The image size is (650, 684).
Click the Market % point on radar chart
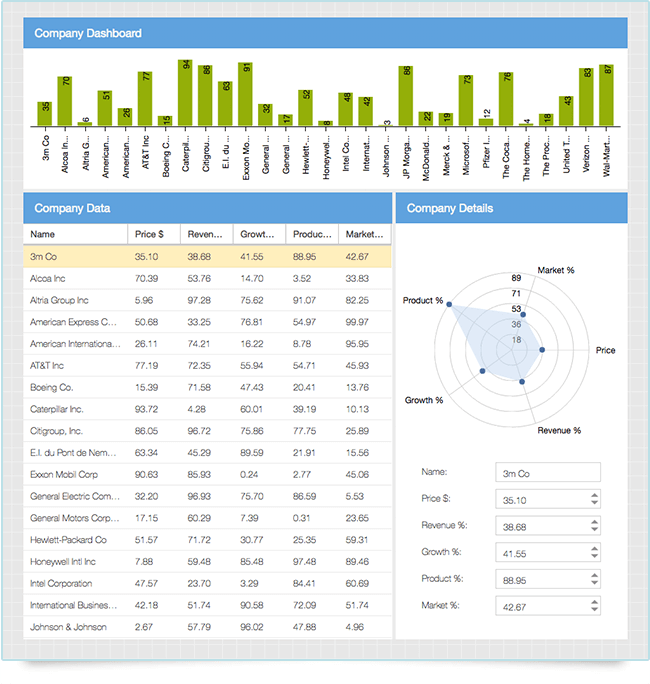(x=523, y=315)
